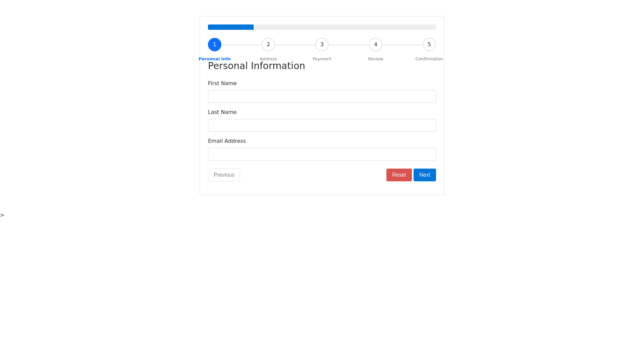Select the Payment step label

click(322, 59)
